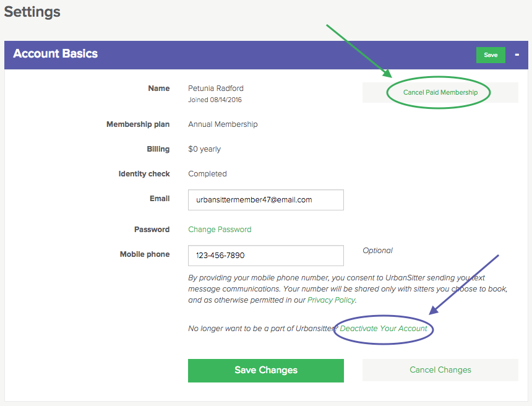Click the Joined 08/14/2016 date text

[215, 100]
